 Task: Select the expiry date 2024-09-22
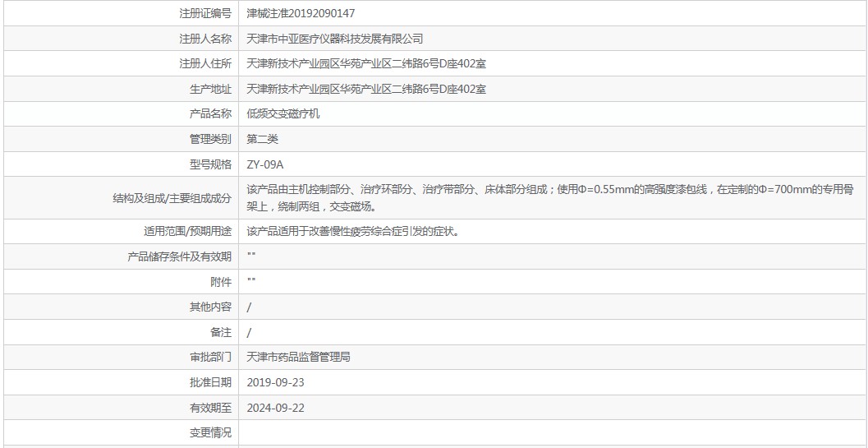tap(276, 408)
